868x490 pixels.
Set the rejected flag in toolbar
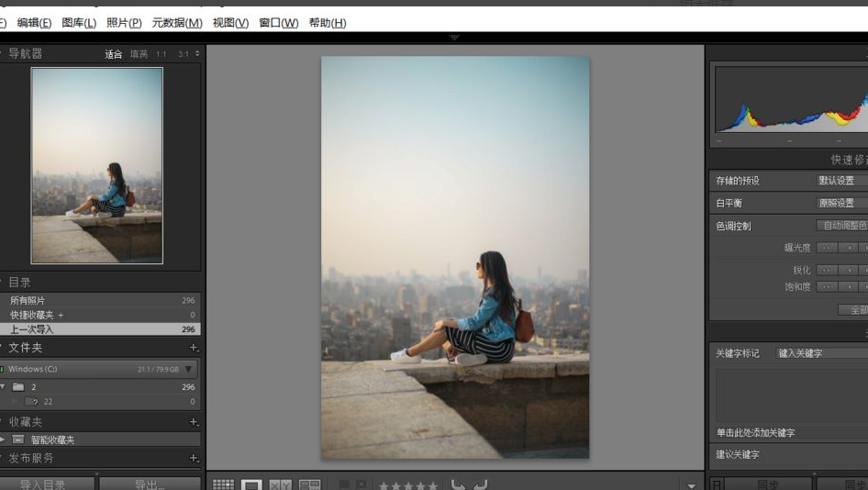click(x=362, y=484)
